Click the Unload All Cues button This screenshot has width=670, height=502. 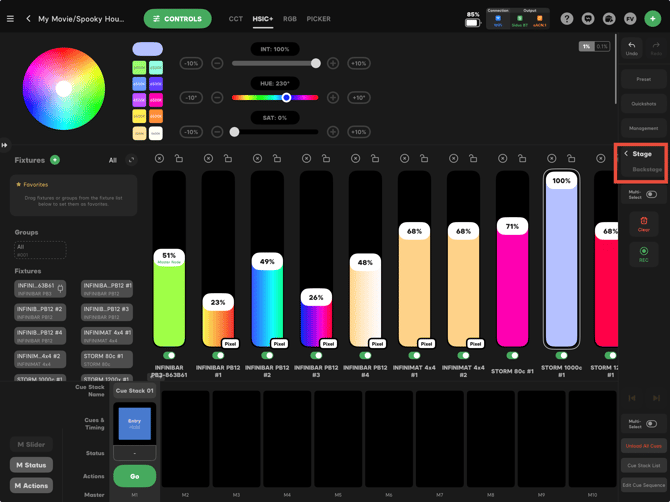coord(644,446)
